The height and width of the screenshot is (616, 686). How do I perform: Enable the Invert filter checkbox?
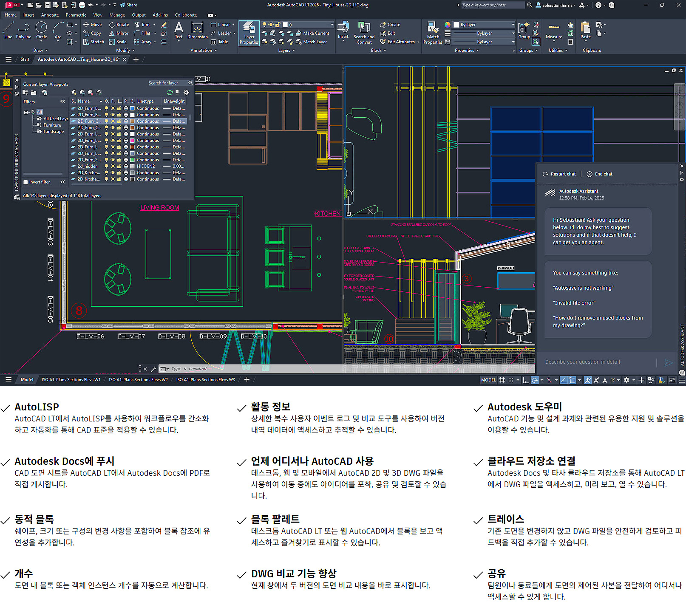tap(26, 182)
